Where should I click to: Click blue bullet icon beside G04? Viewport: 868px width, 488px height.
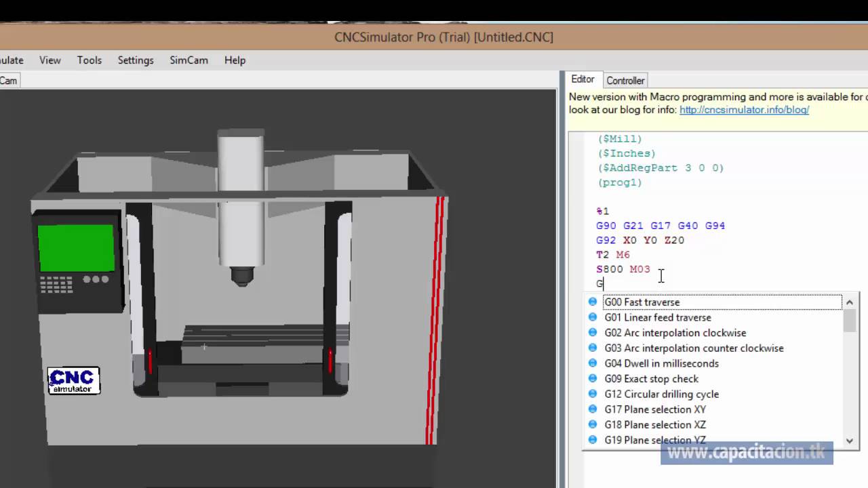pos(593,363)
